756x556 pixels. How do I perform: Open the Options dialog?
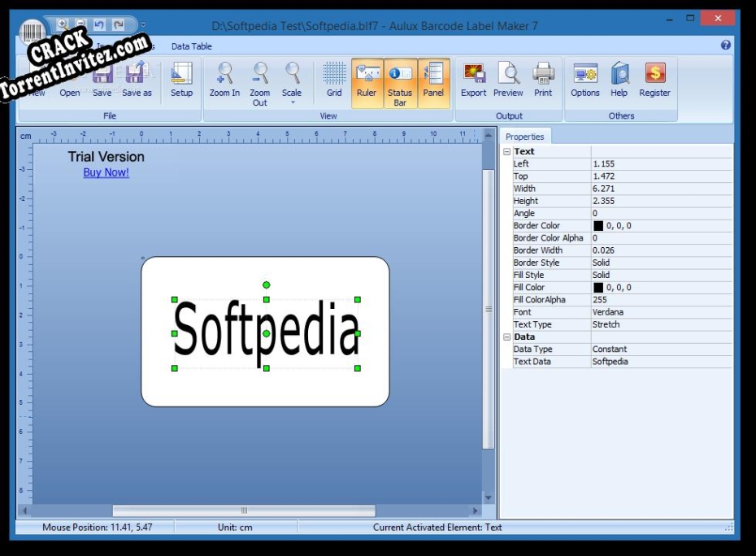point(584,81)
